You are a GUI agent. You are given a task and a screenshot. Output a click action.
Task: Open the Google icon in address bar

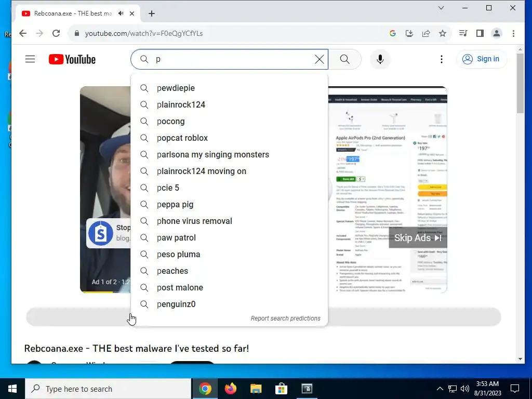click(393, 33)
